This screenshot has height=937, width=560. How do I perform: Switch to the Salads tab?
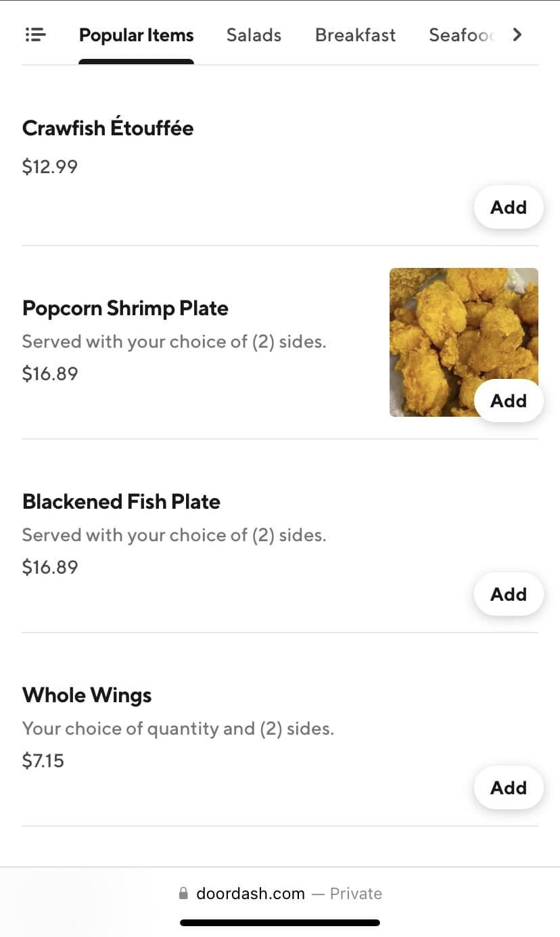pyautogui.click(x=254, y=35)
